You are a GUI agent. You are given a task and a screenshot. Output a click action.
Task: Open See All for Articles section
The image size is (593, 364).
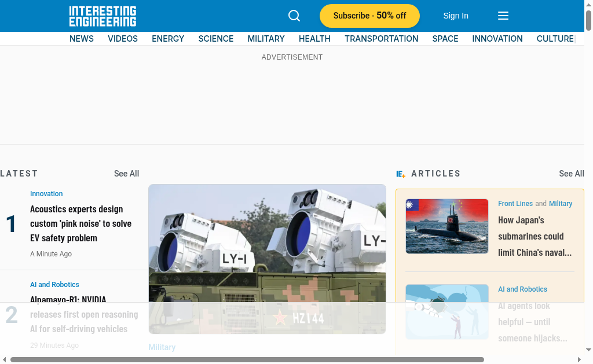coord(571,174)
